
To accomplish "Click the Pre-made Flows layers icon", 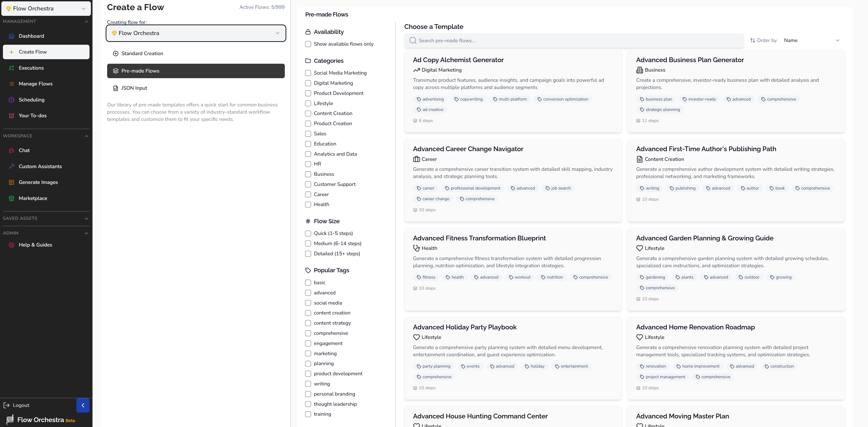I will coord(116,71).
